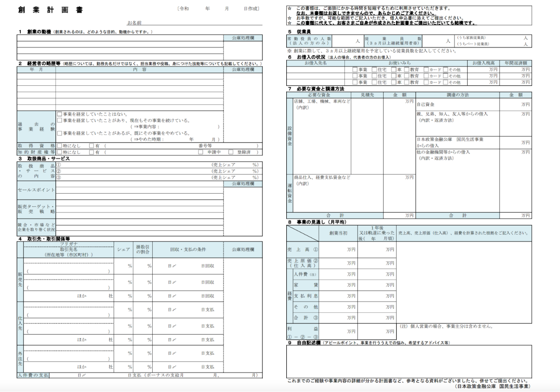Image resolution: width=560 pixels, height=392 pixels.
Task: Click the 競合・市場など entry area
Action: tap(140, 227)
